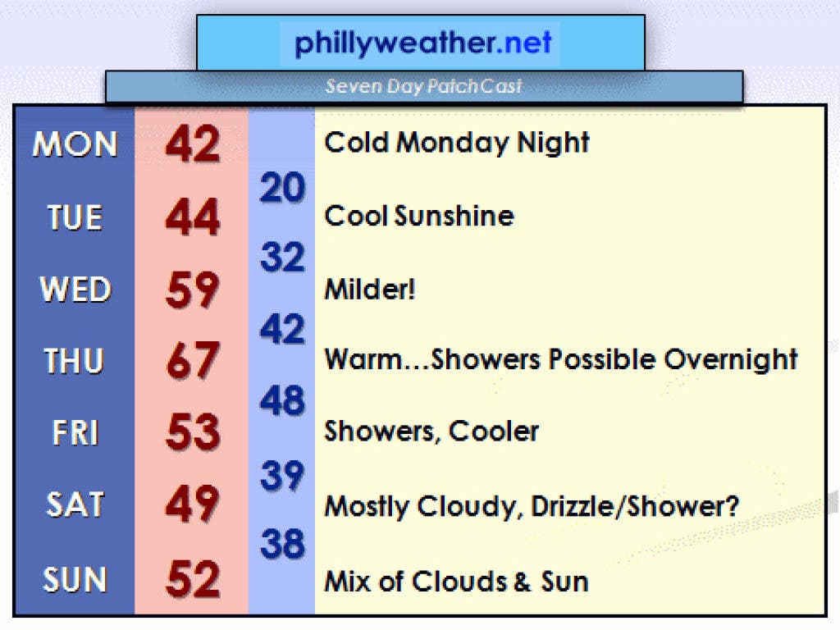Click the Cold Monday Night forecast text
Screen dimensions: 840x630
457,143
